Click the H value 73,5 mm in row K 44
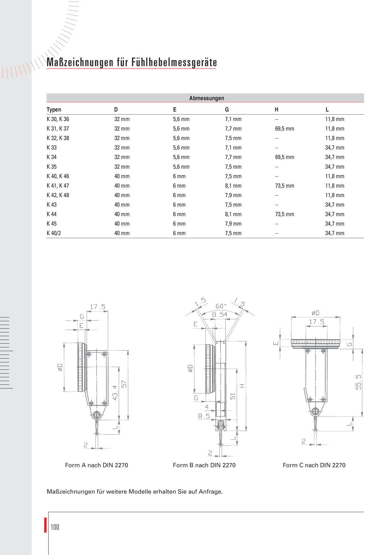This screenshot has width=392, height=555. point(285,214)
